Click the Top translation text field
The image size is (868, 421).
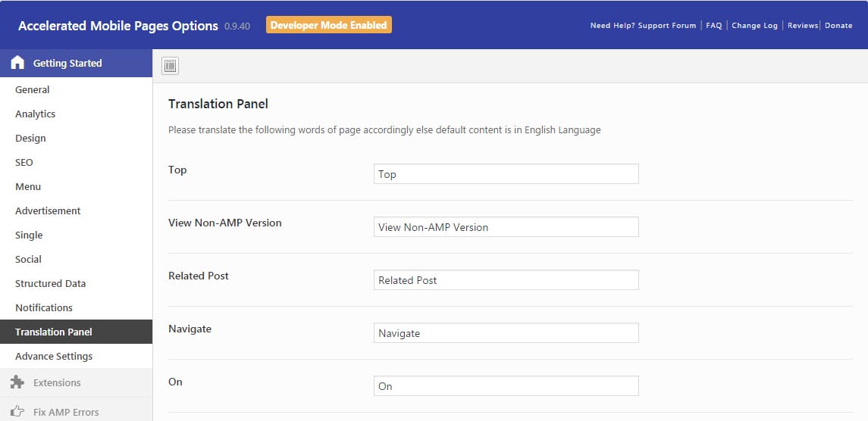click(506, 174)
